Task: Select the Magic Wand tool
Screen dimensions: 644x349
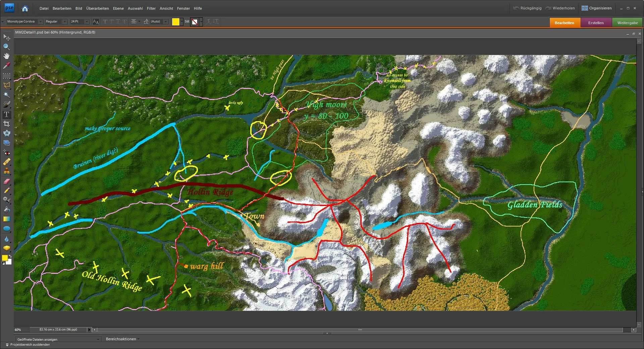Action: [x=7, y=95]
